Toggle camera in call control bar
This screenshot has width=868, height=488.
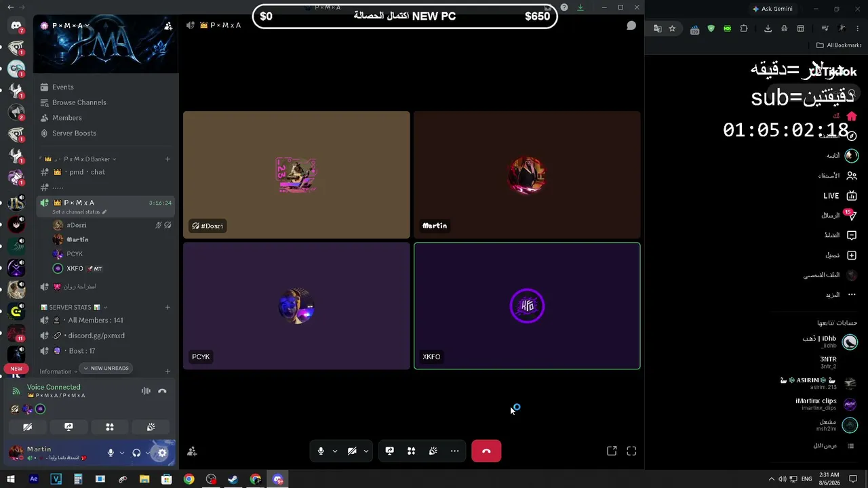[352, 451]
